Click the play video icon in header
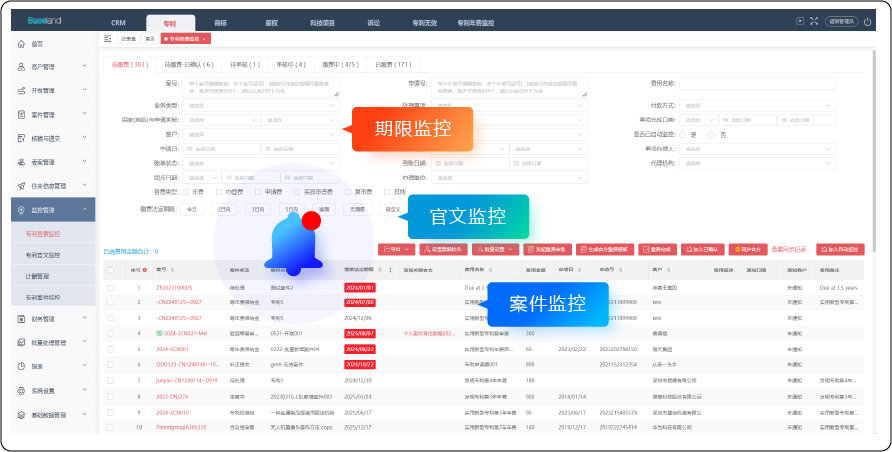 (x=800, y=21)
